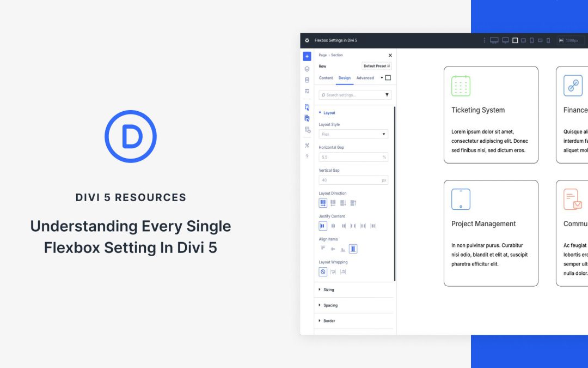Set Layout Direction to row reverse
This screenshot has height=368, width=588.
333,203
